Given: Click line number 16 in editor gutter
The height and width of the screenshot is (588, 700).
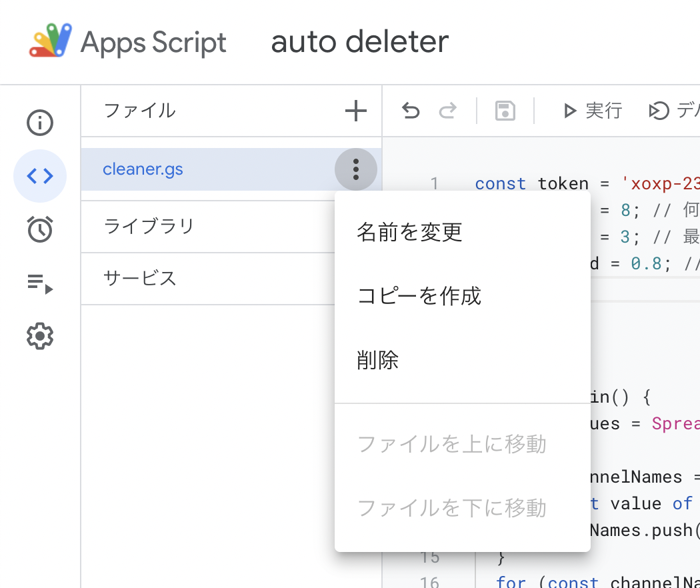Looking at the screenshot, I should click(x=429, y=582).
